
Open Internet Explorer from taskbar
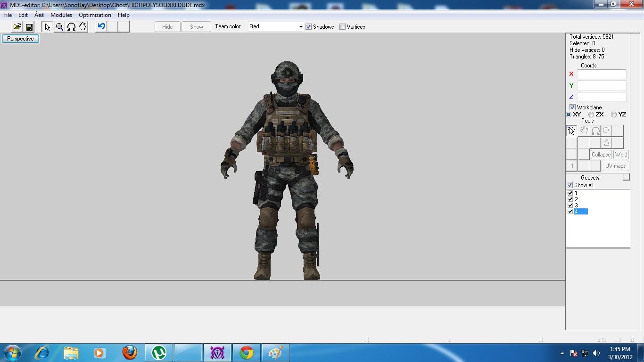click(x=42, y=353)
